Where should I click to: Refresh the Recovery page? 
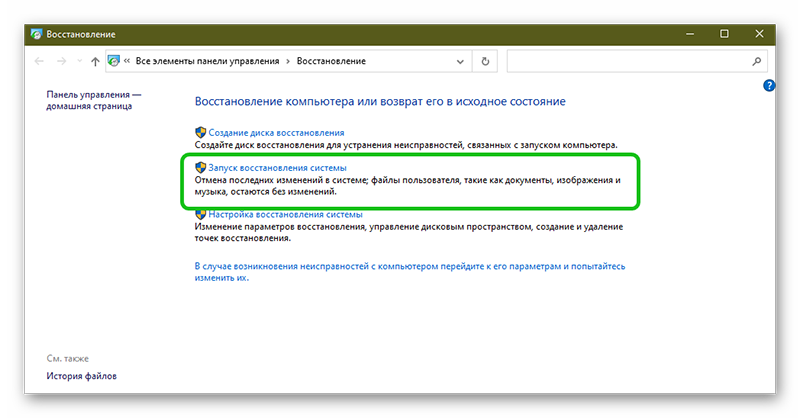[485, 61]
